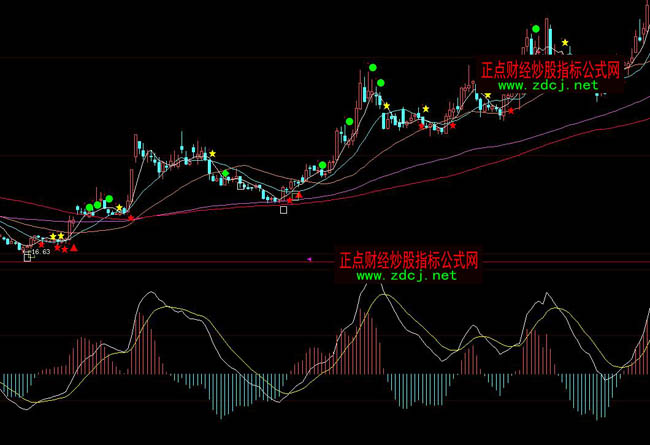The image size is (650, 445).
Task: Click the red triangle beside the 16.63 low
Action: [73, 246]
